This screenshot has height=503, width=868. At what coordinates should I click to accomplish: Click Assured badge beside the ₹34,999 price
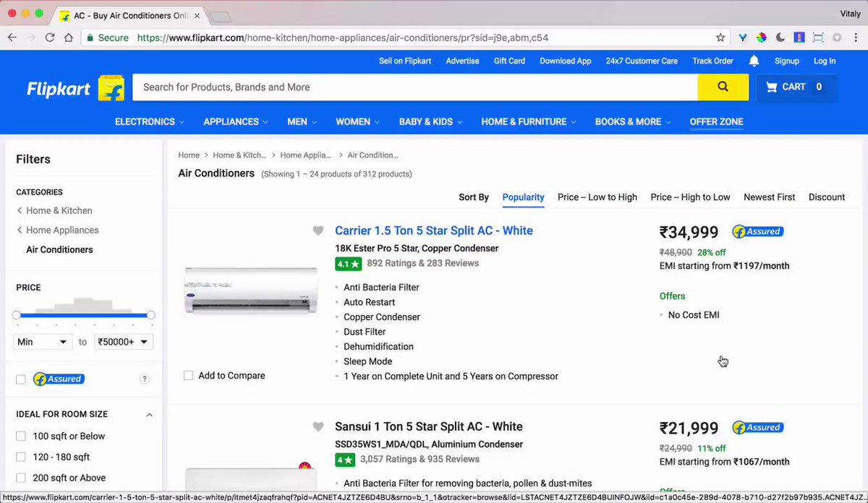click(758, 232)
